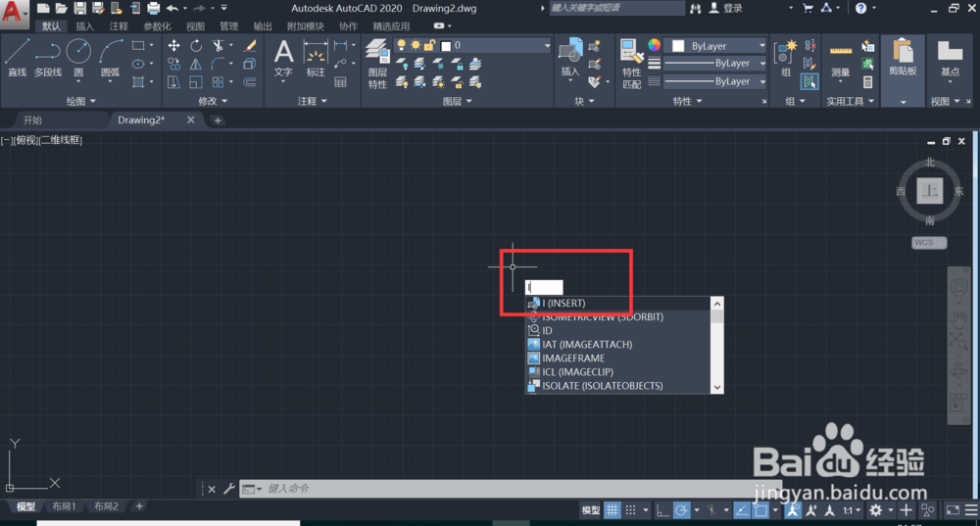This screenshot has height=526, width=980.
Task: Toggle object snap (osnap) in status bar
Action: (760, 510)
